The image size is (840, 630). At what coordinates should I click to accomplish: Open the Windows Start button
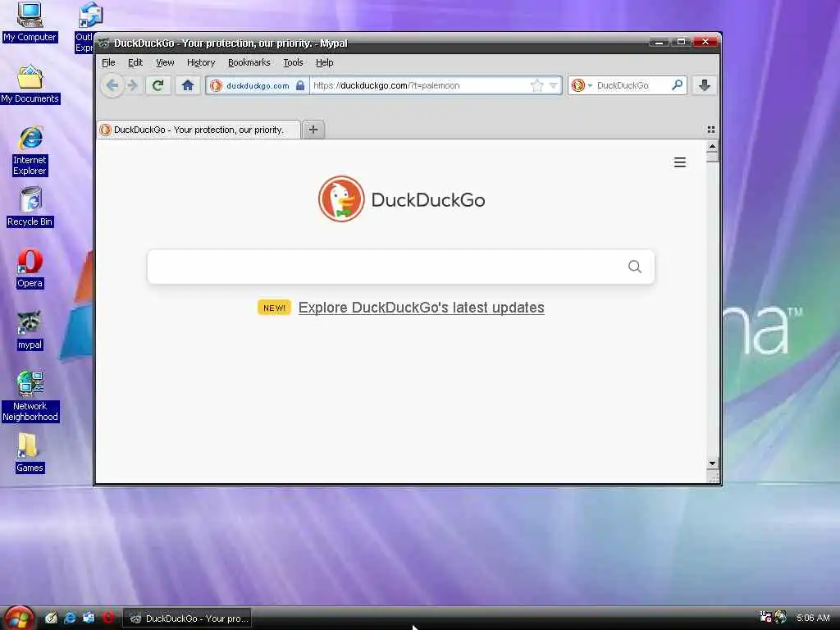(19, 618)
